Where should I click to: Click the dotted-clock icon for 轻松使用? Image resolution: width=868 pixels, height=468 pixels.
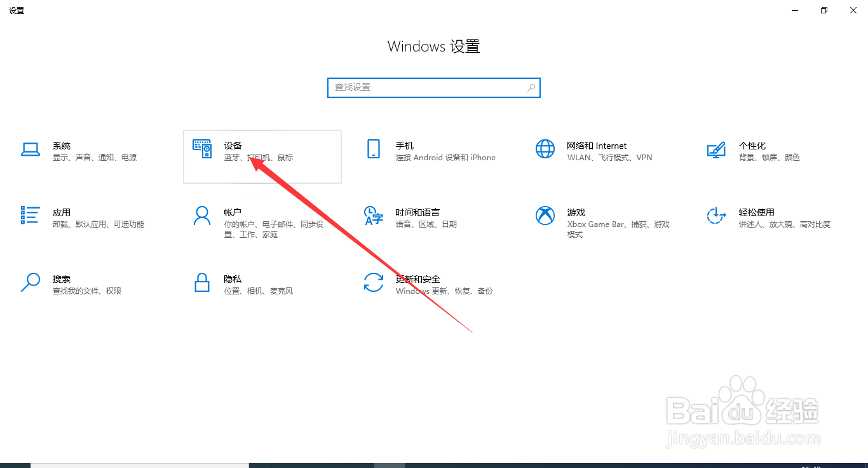(x=716, y=216)
